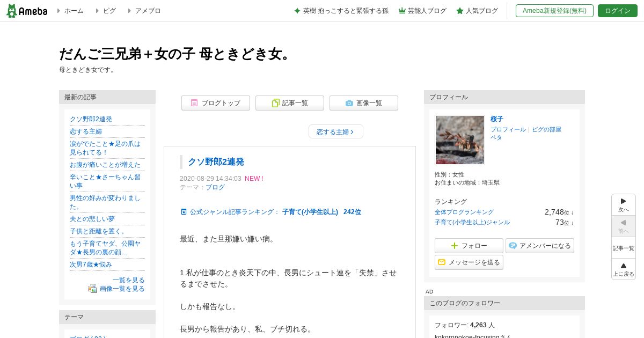Click the crown icon beside 芸能人ブログ

(x=402, y=11)
